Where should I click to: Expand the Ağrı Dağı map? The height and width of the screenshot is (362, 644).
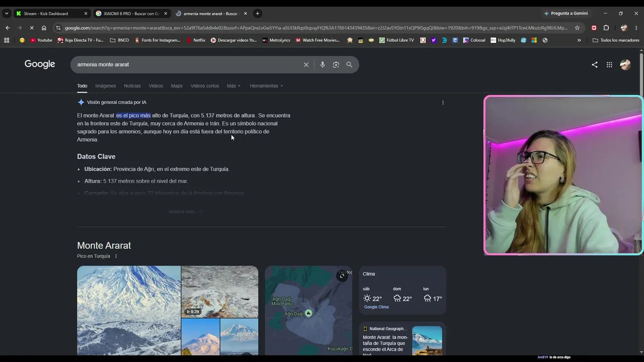pyautogui.click(x=342, y=276)
